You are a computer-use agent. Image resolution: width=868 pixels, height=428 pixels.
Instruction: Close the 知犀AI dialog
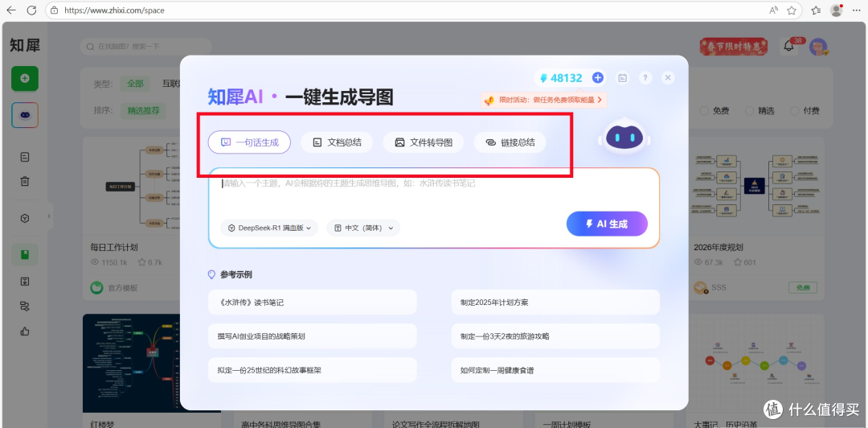coord(668,78)
